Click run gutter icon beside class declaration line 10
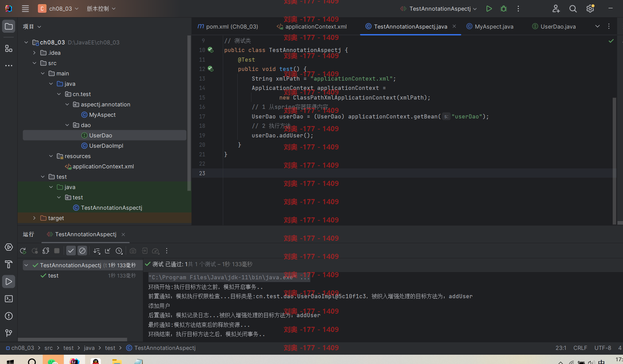623x364 pixels. coord(210,50)
